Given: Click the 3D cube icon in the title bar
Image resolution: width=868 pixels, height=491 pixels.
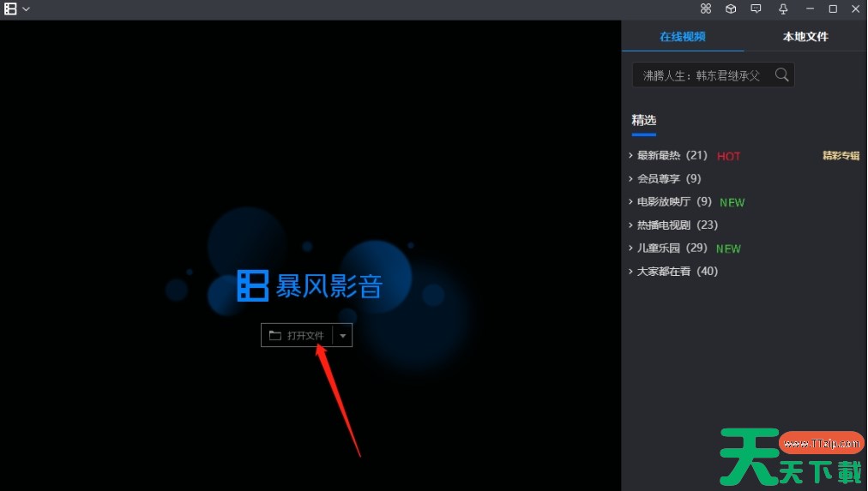Looking at the screenshot, I should [731, 9].
